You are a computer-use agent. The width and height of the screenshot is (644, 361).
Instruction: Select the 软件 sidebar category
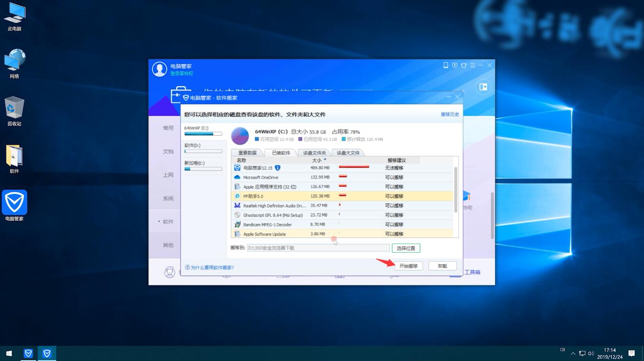[168, 222]
